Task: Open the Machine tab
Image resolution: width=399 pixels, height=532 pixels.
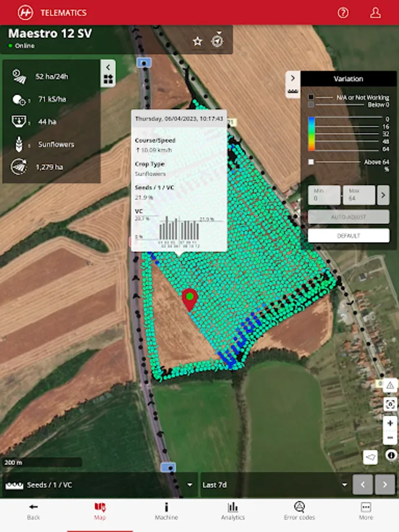Action: coord(166,512)
